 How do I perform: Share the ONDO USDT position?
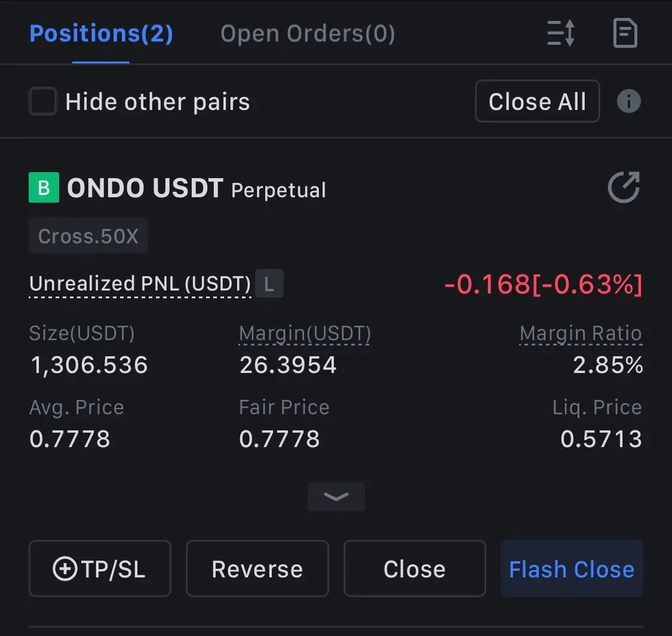click(624, 187)
